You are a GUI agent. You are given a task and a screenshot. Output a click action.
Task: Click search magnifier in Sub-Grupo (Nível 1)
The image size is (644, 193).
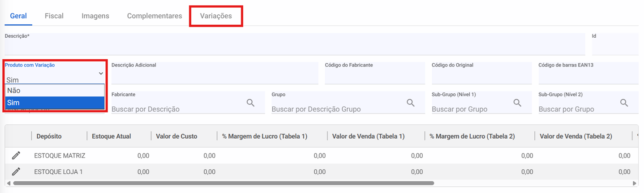click(517, 103)
